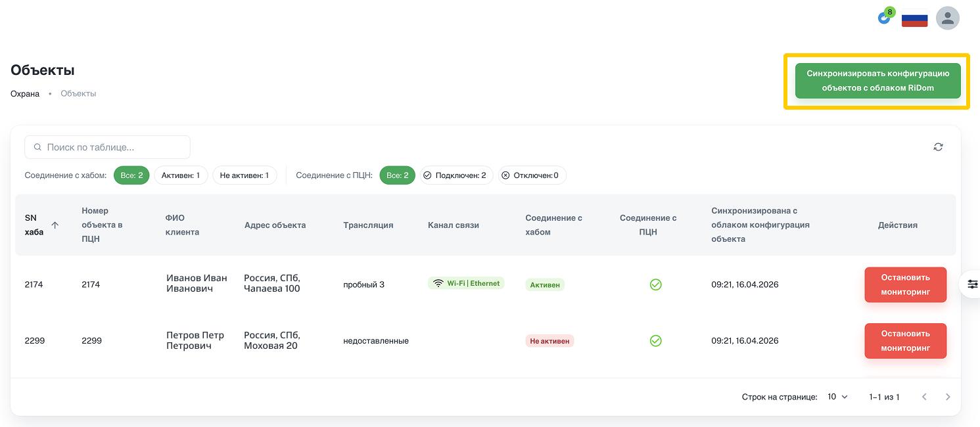The height and width of the screenshot is (427, 980).
Task: Click ПЦН connection checkmark for object 2299
Action: pyautogui.click(x=655, y=341)
